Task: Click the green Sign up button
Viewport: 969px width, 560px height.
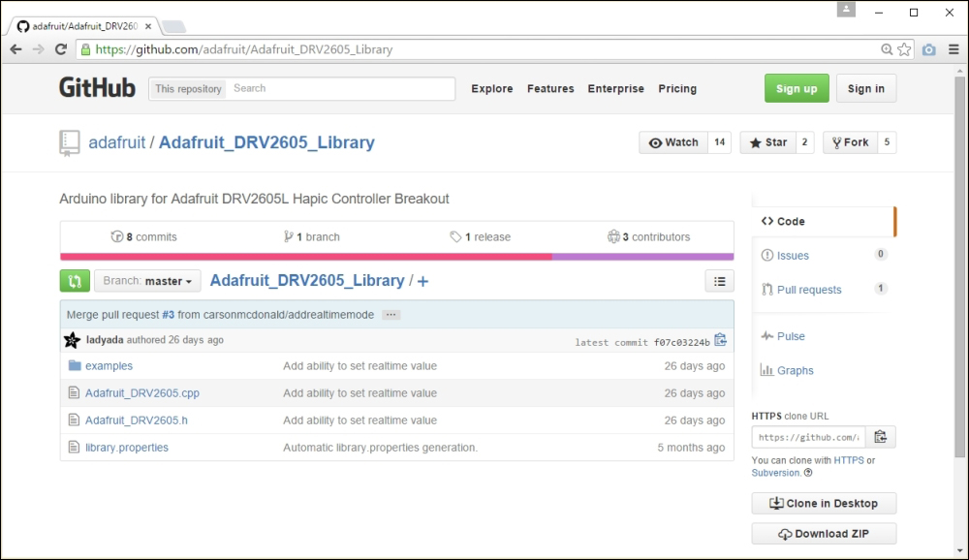Action: 797,88
